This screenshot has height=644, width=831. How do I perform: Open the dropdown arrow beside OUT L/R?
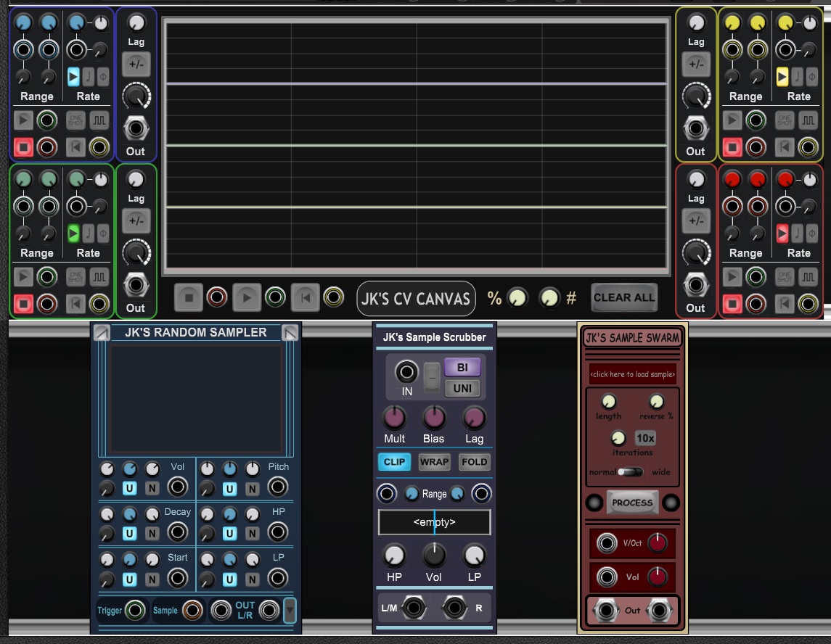coord(290,610)
